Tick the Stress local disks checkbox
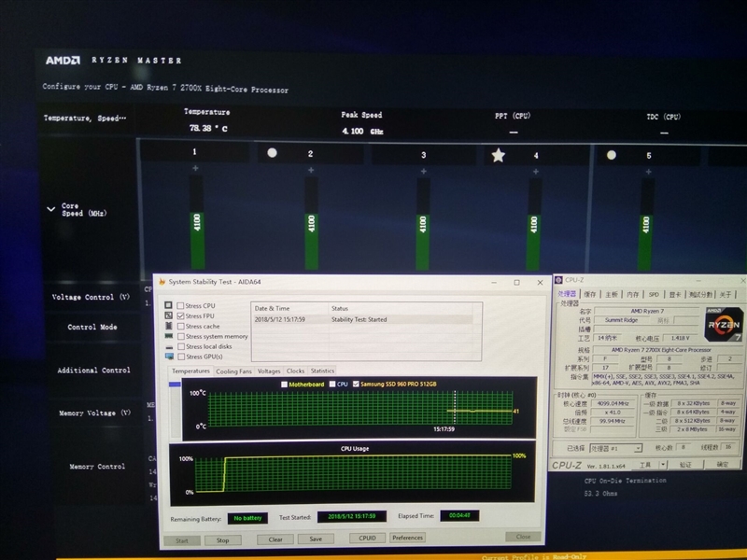747x560 pixels. pyautogui.click(x=180, y=346)
